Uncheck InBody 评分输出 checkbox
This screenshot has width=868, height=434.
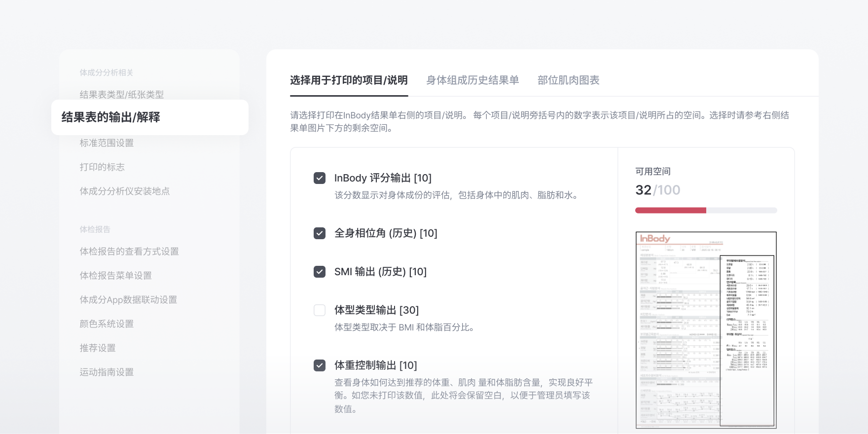click(320, 178)
